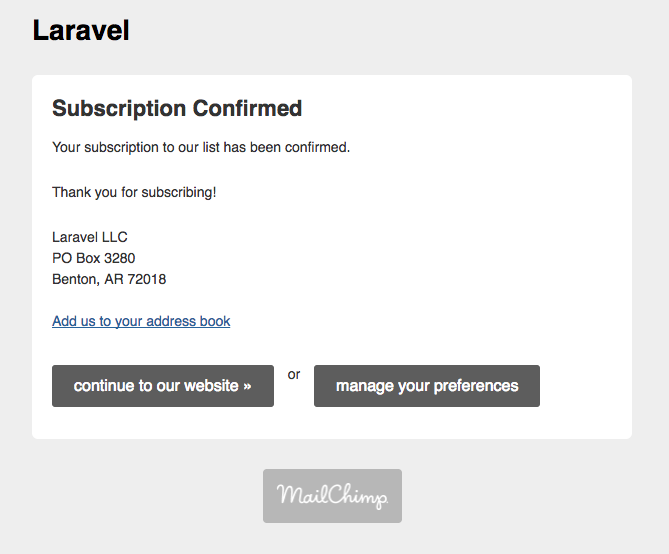Viewport: 669px width, 554px height.
Task: Click the Thank you for subscribing message
Action: pos(134,192)
